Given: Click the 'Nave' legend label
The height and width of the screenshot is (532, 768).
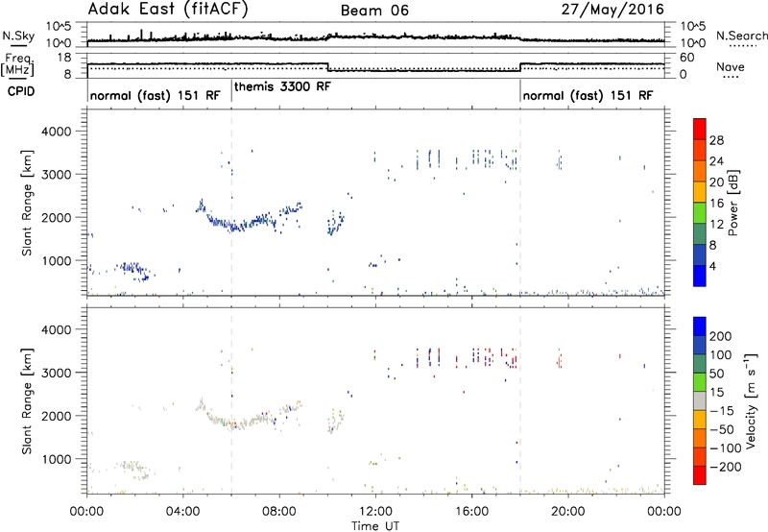Looking at the screenshot, I should click(731, 67).
